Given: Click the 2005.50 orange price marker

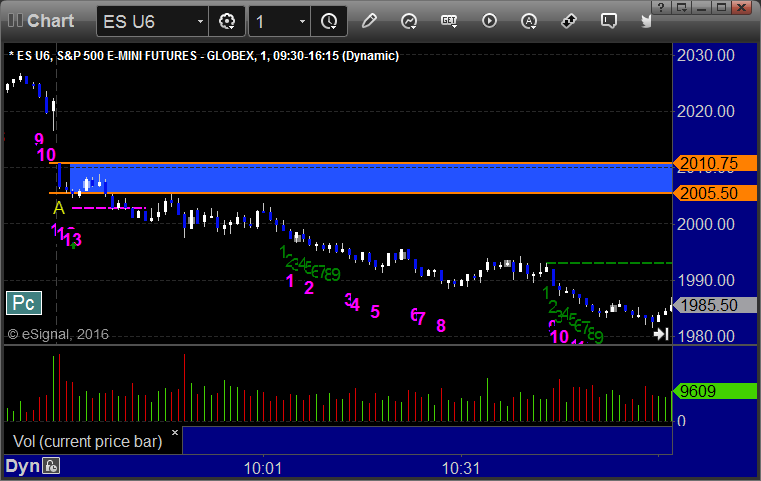Looking at the screenshot, I should (715, 193).
